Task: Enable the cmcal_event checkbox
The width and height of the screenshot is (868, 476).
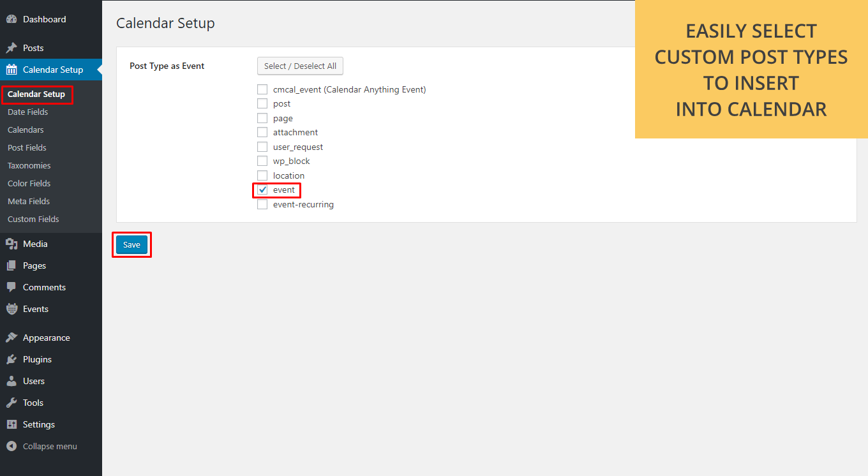Action: point(262,89)
